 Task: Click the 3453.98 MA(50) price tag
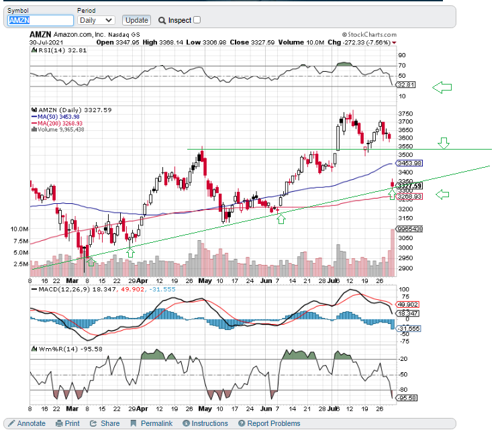409,163
